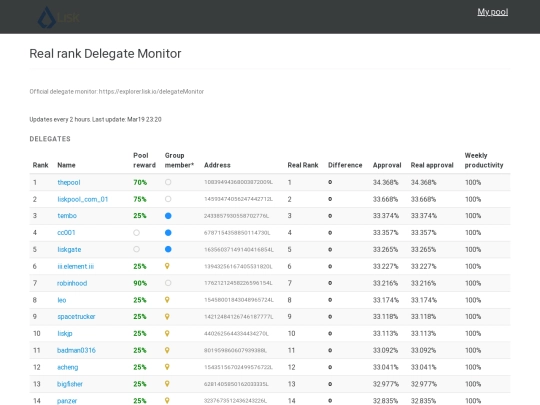This screenshot has height=405, width=540.
Task: Click the 90% pool reward for robinhood
Action: (140, 283)
